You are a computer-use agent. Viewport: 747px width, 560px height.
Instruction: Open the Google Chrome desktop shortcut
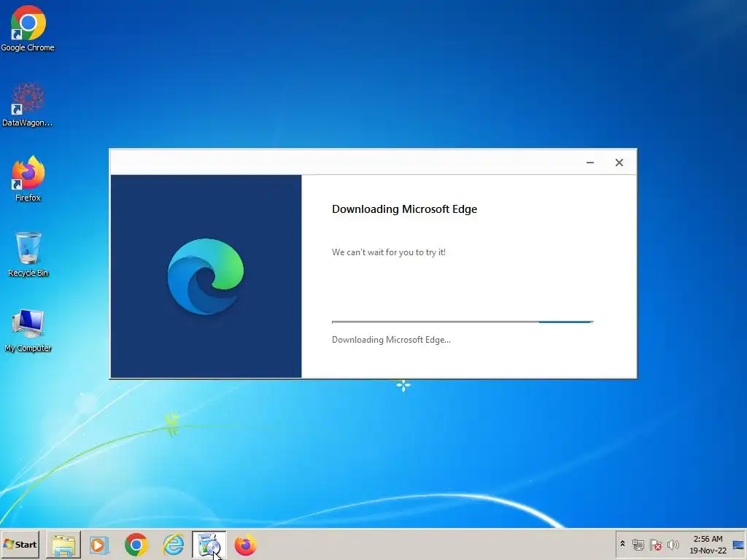(28, 28)
